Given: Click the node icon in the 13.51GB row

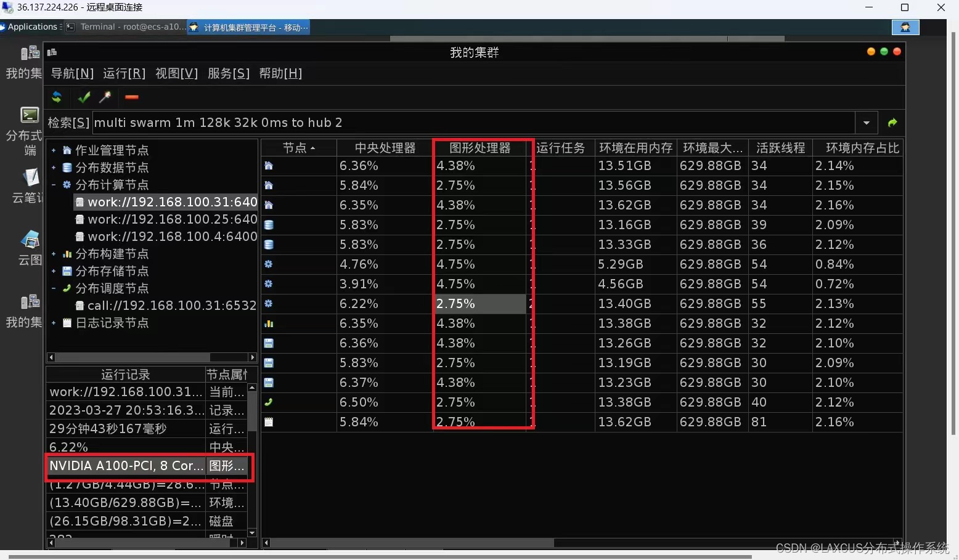Looking at the screenshot, I should tap(269, 166).
